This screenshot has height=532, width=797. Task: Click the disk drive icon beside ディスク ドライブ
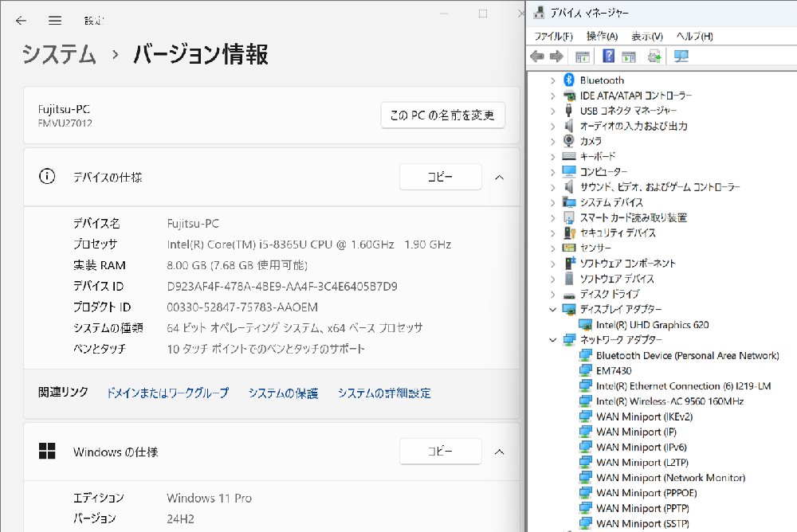tap(569, 295)
